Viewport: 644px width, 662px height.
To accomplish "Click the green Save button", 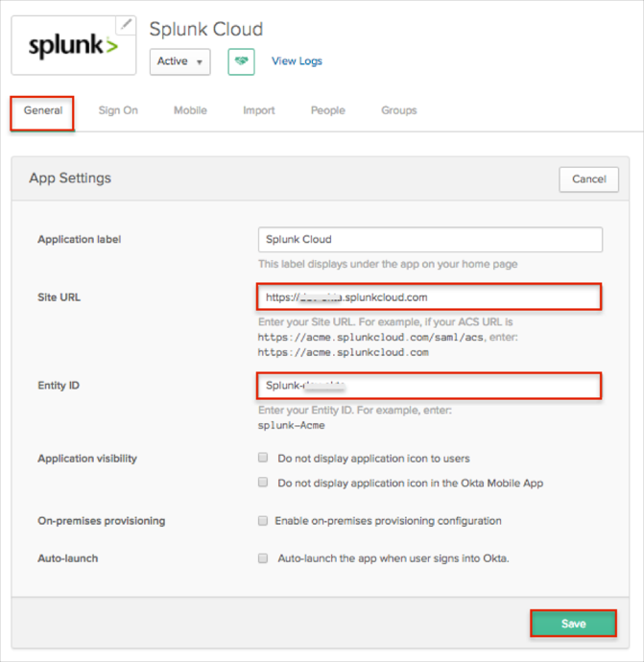I will point(573,624).
